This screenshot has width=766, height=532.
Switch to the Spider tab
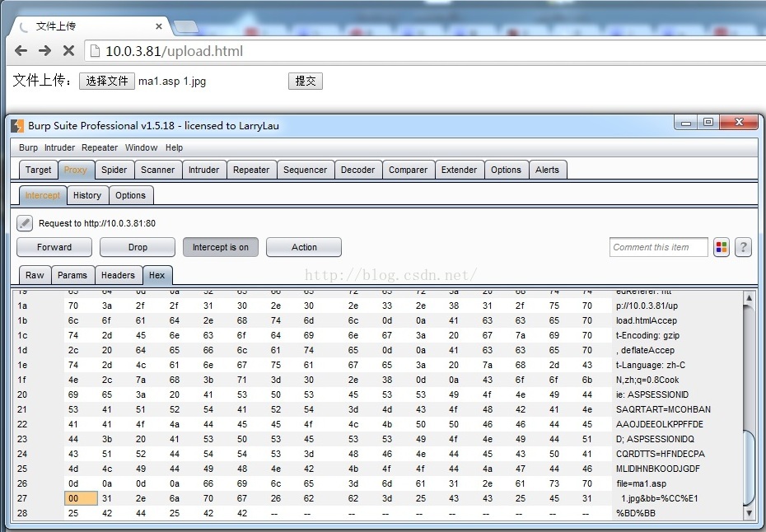[114, 170]
